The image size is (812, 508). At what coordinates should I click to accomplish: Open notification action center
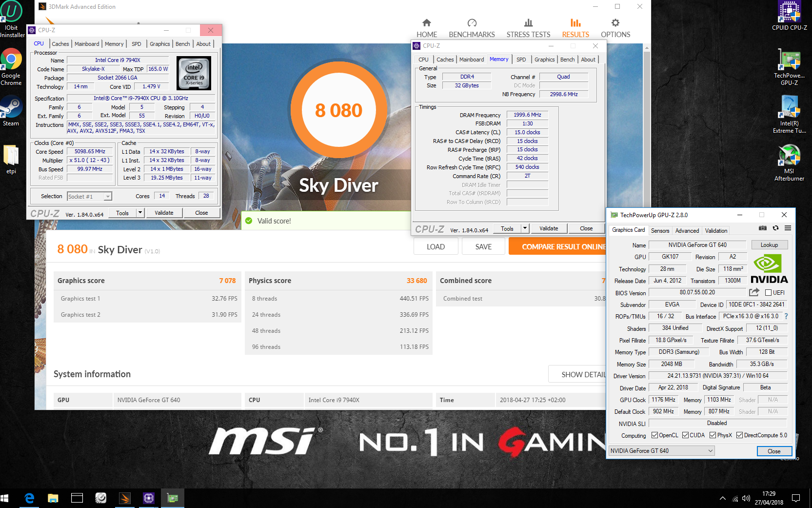(x=796, y=498)
